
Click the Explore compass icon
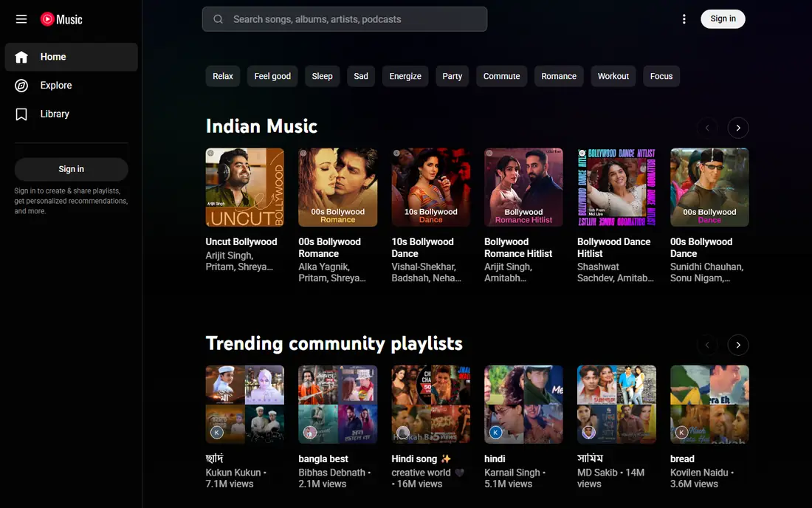click(x=21, y=86)
